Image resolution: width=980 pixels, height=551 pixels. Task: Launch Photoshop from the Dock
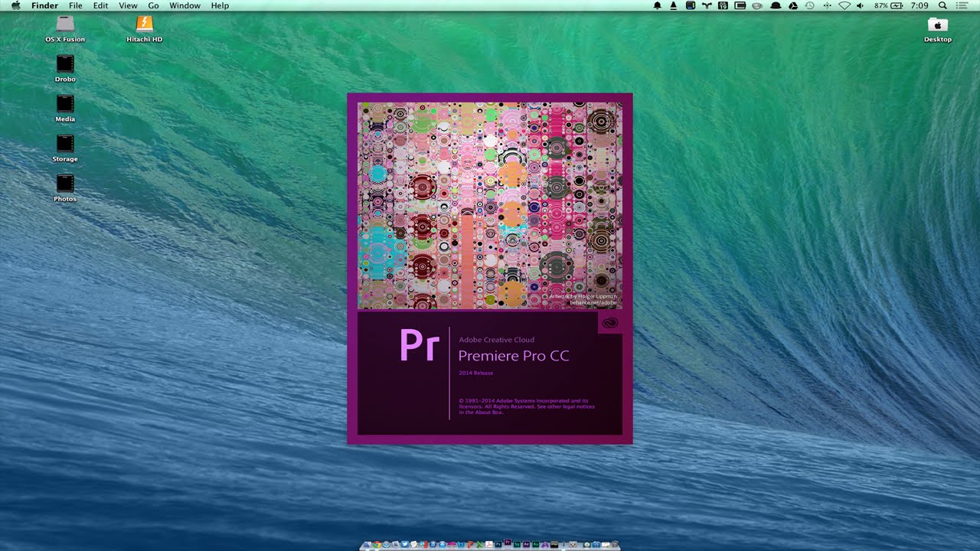498,544
